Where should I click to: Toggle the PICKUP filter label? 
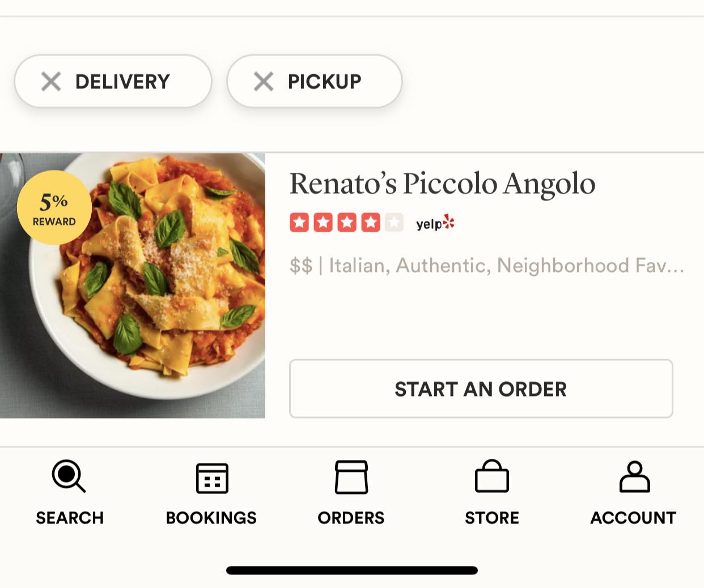[x=324, y=82]
